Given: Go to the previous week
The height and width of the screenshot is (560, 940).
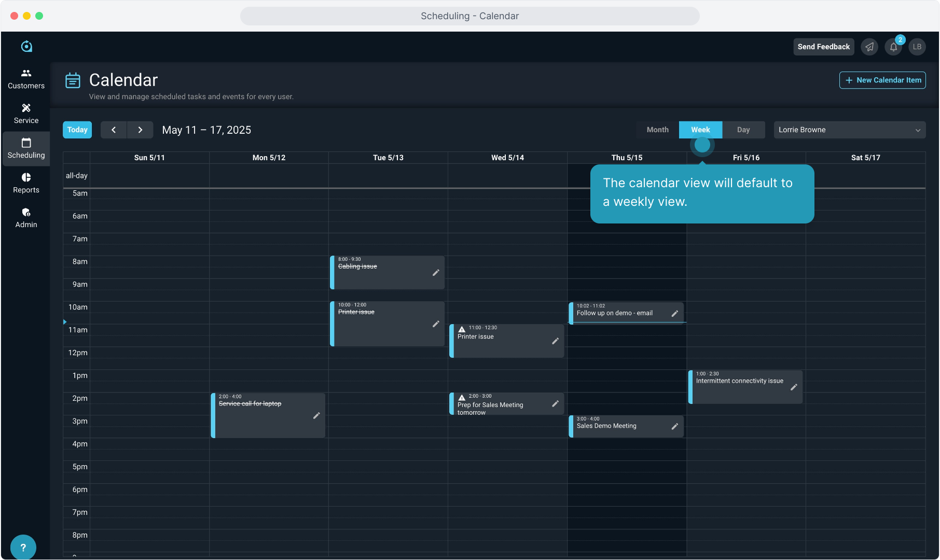Looking at the screenshot, I should click(x=114, y=130).
